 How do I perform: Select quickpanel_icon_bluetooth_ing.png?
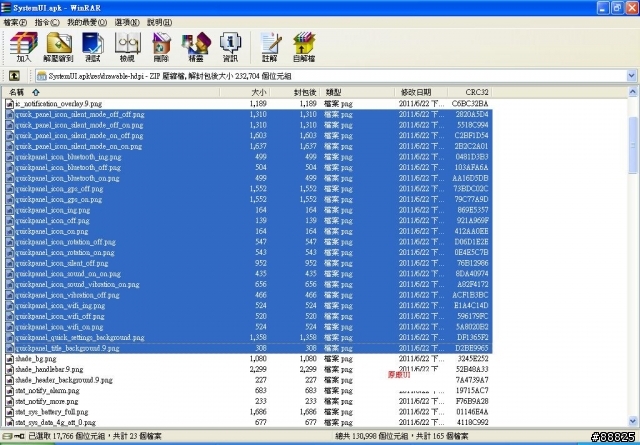tap(249, 157)
